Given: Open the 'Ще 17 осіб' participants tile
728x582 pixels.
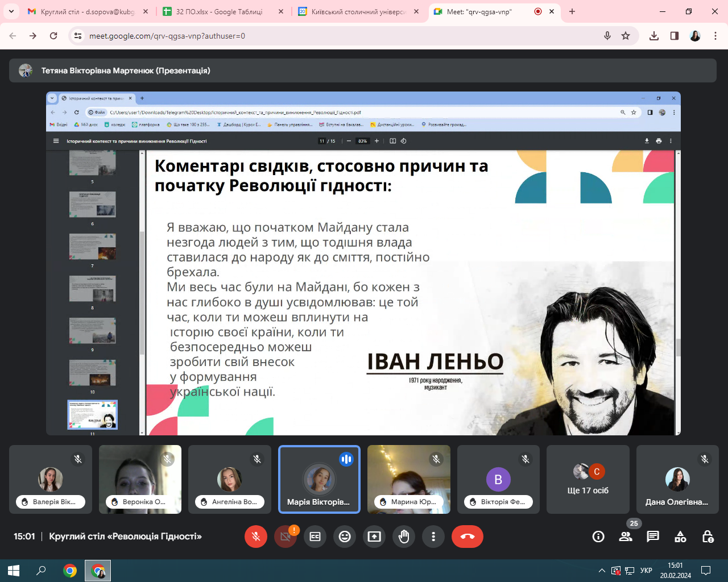Looking at the screenshot, I should pyautogui.click(x=588, y=480).
